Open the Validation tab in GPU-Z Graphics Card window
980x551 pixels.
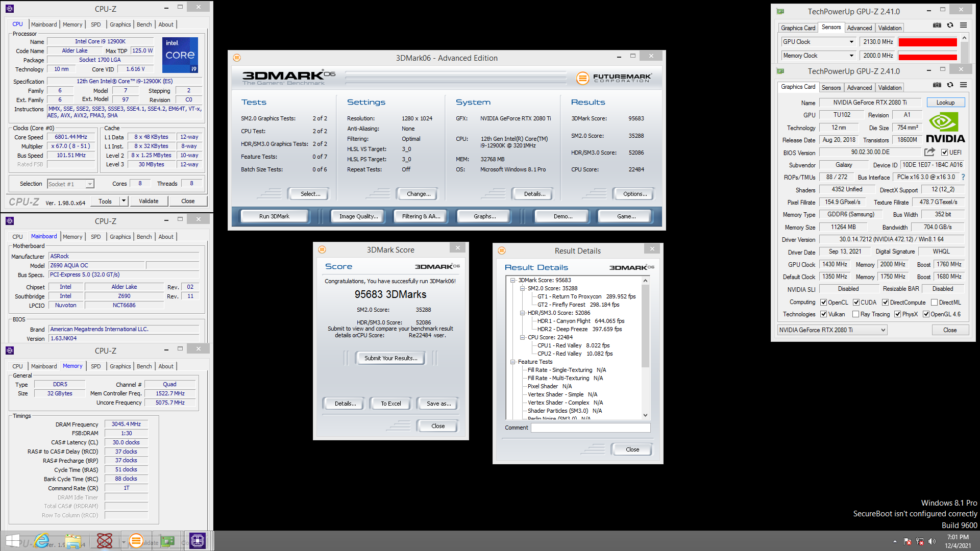890,88
